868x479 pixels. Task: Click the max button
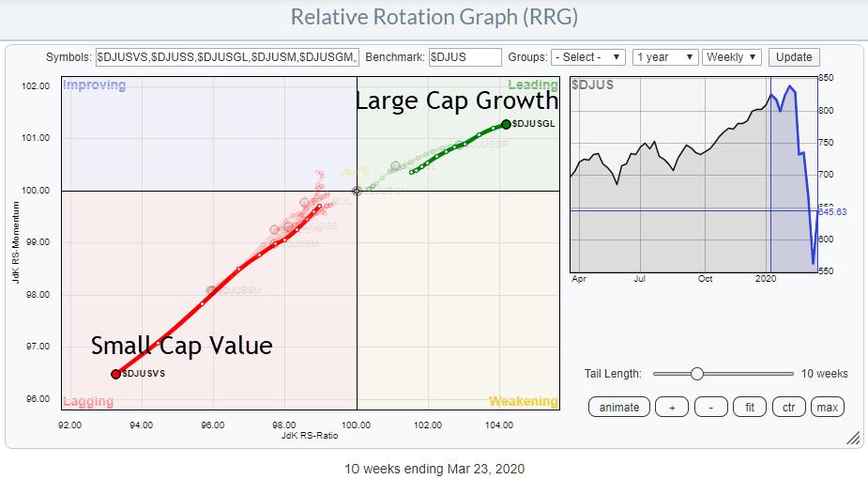(x=827, y=407)
